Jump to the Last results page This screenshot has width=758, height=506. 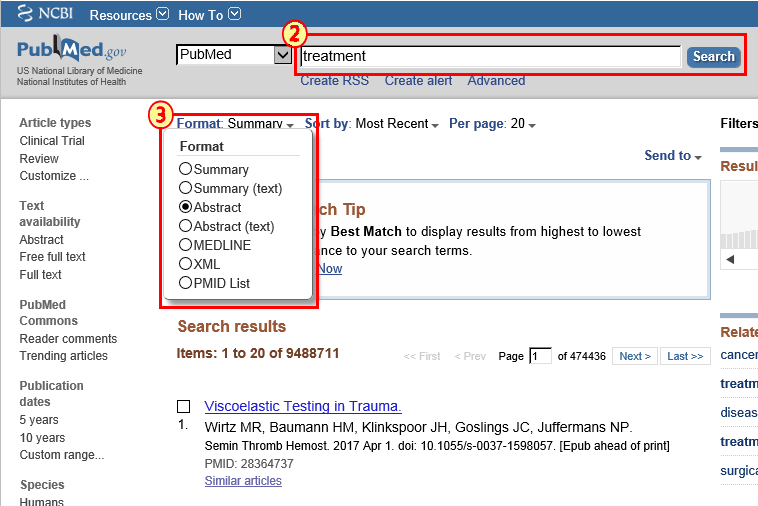(x=685, y=356)
